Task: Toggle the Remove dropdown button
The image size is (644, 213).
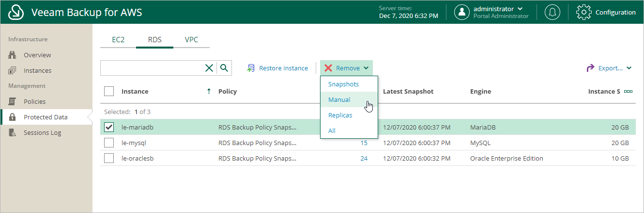Action: 346,68
